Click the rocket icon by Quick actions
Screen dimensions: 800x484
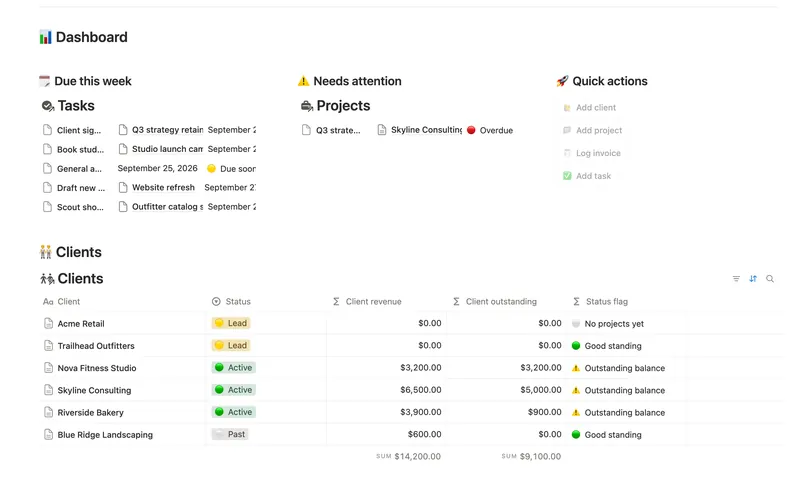pyautogui.click(x=562, y=81)
